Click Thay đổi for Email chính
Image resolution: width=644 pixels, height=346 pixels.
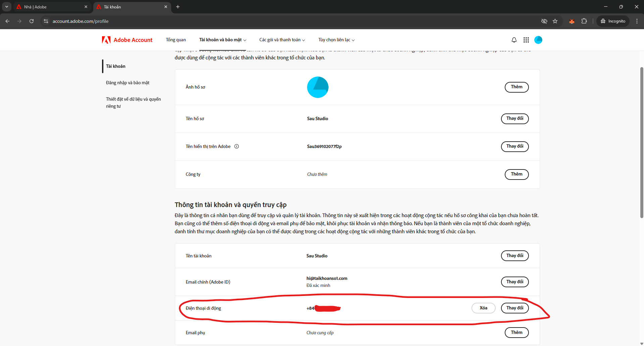point(514,282)
